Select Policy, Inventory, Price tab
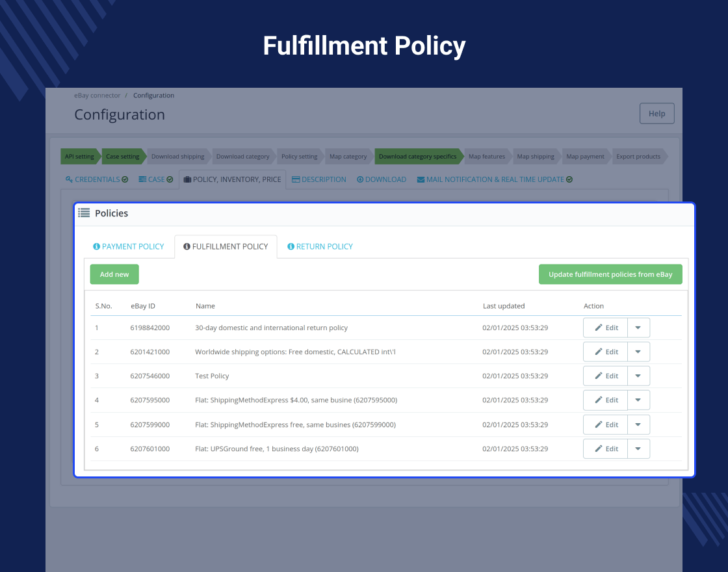The image size is (728, 572). click(x=233, y=179)
